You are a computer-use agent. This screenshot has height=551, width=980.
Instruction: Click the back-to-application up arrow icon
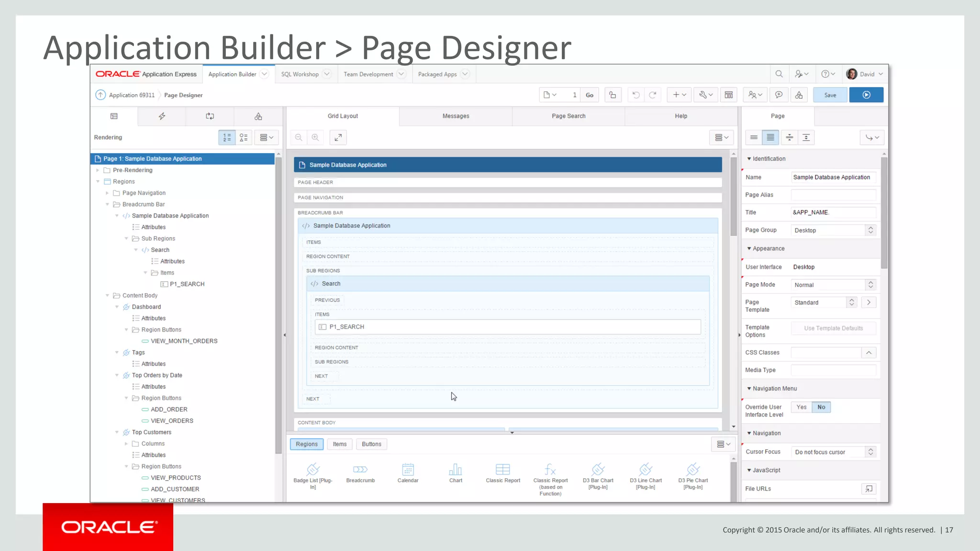100,95
